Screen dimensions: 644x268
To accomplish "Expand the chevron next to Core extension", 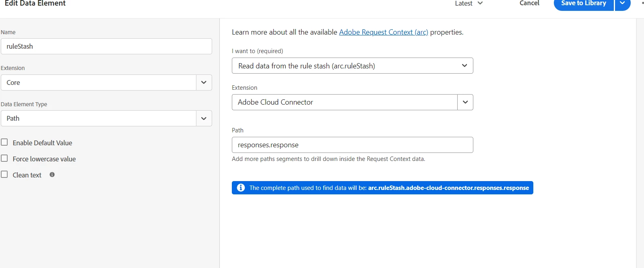I will click(x=204, y=82).
